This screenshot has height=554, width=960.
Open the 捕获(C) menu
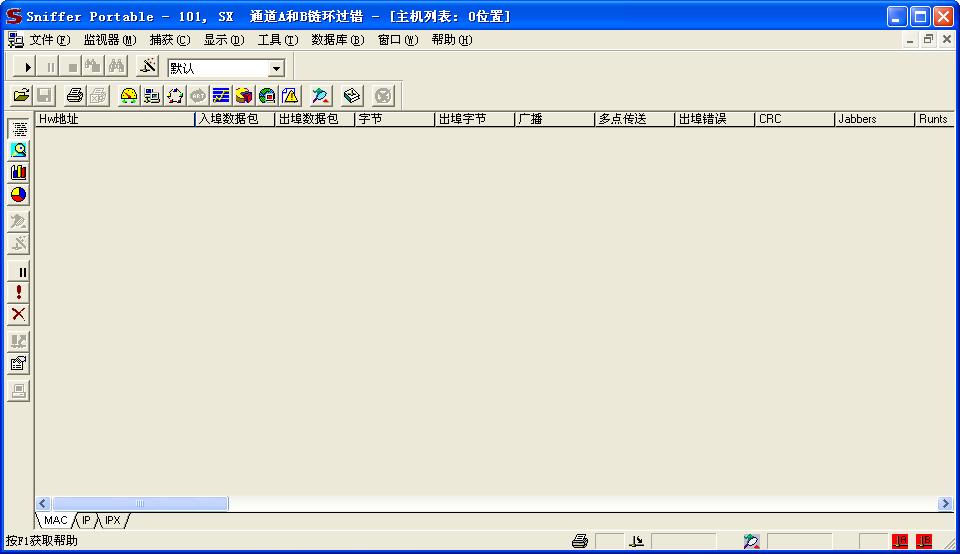point(170,40)
